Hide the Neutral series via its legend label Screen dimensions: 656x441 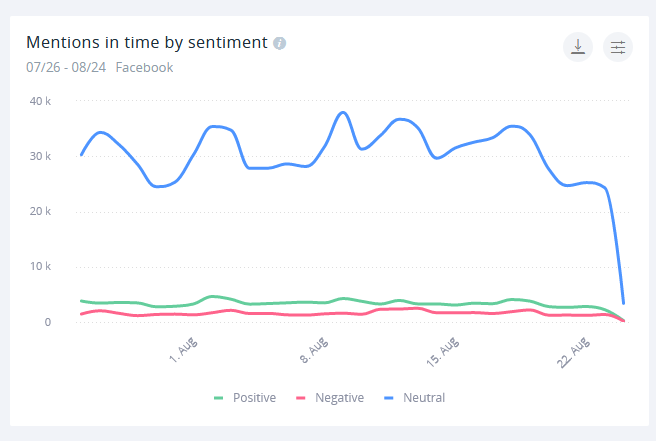(x=424, y=397)
